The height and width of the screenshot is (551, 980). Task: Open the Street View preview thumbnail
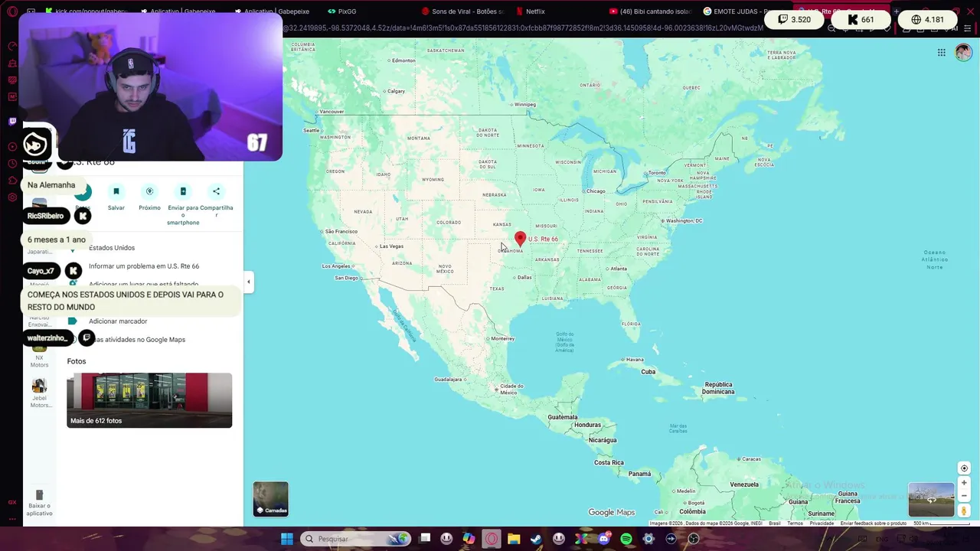(x=931, y=500)
